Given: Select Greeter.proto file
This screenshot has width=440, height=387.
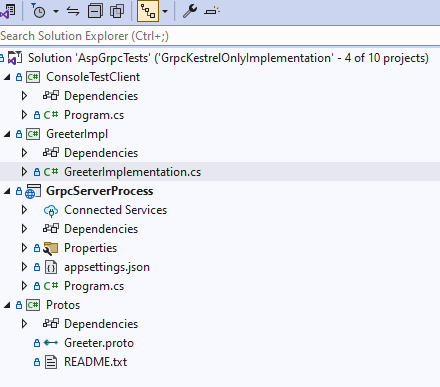Looking at the screenshot, I should [99, 343].
